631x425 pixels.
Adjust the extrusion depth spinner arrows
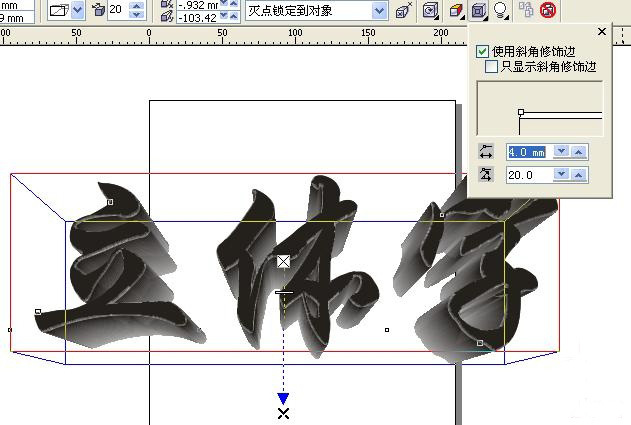coord(137,11)
